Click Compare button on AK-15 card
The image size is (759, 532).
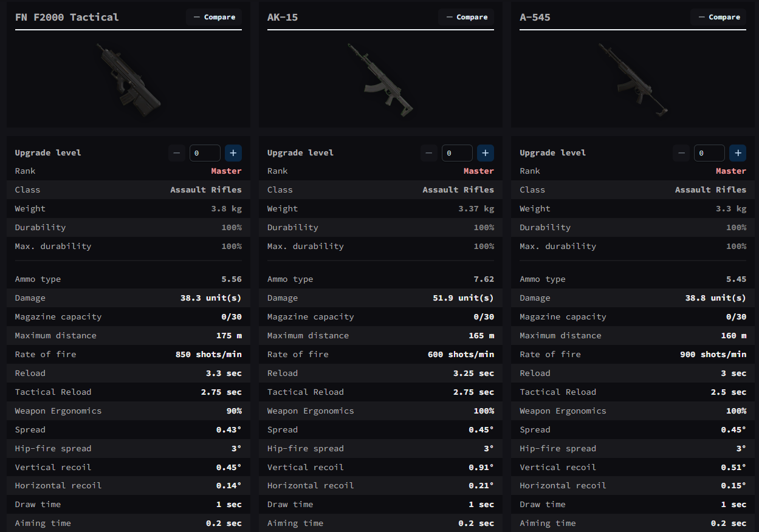[x=466, y=17]
